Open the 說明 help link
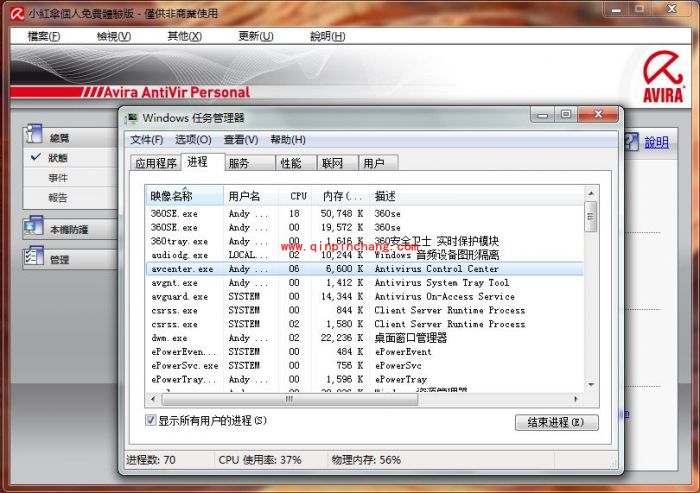The width and height of the screenshot is (700, 493). 656,143
